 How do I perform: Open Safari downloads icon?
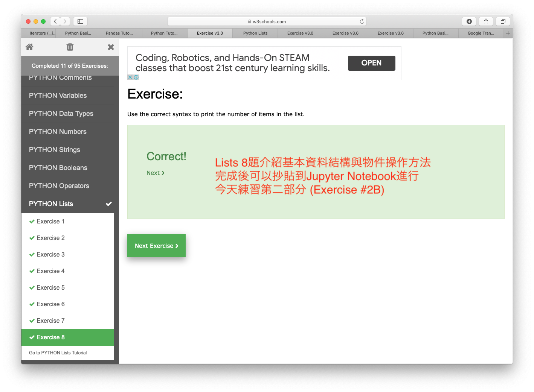[x=469, y=21]
